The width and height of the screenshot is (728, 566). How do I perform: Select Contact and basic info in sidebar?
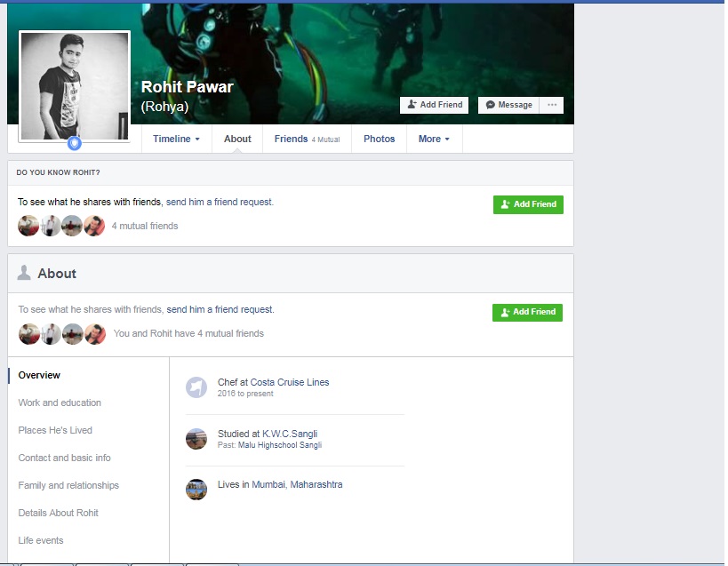[x=64, y=458]
